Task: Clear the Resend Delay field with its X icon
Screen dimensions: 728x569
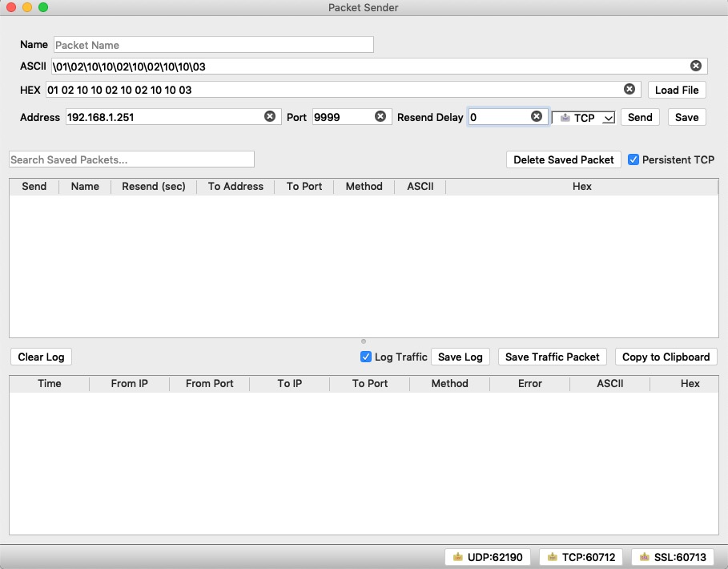Action: pyautogui.click(x=537, y=116)
